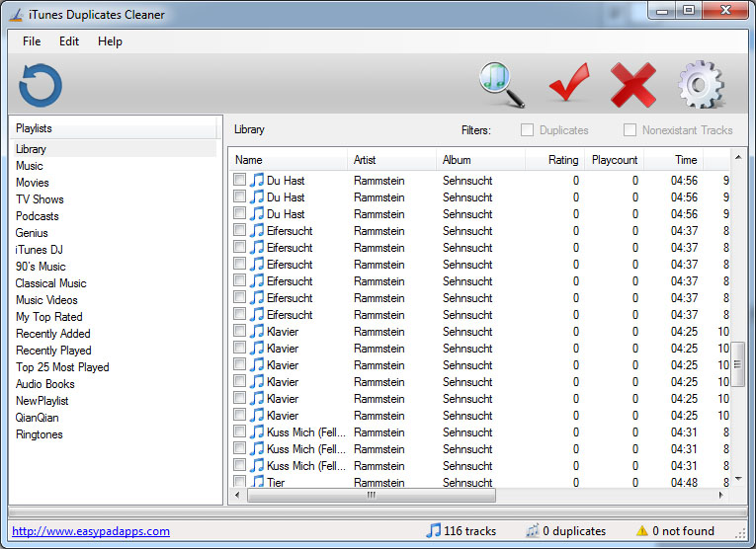
Task: Select the TV Shows playlist
Action: tap(40, 199)
